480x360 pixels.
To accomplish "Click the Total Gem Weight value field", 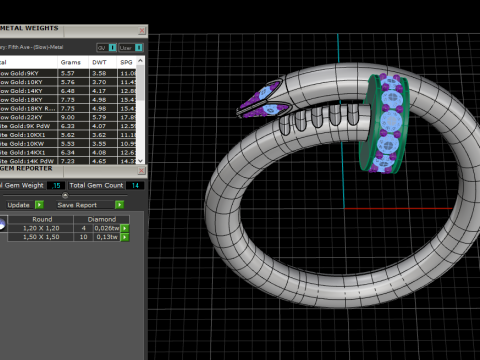I will click(56, 186).
